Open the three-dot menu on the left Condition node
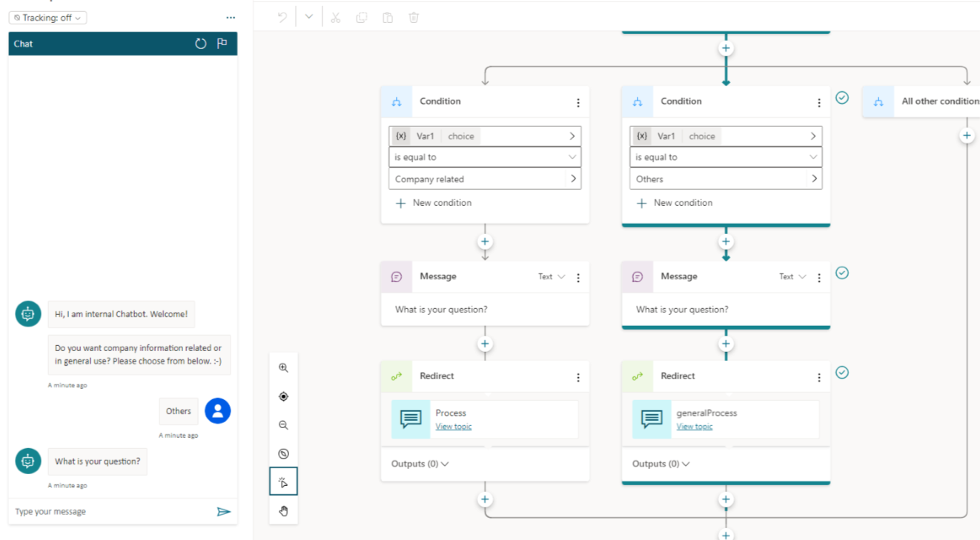The image size is (980, 540). pos(578,101)
